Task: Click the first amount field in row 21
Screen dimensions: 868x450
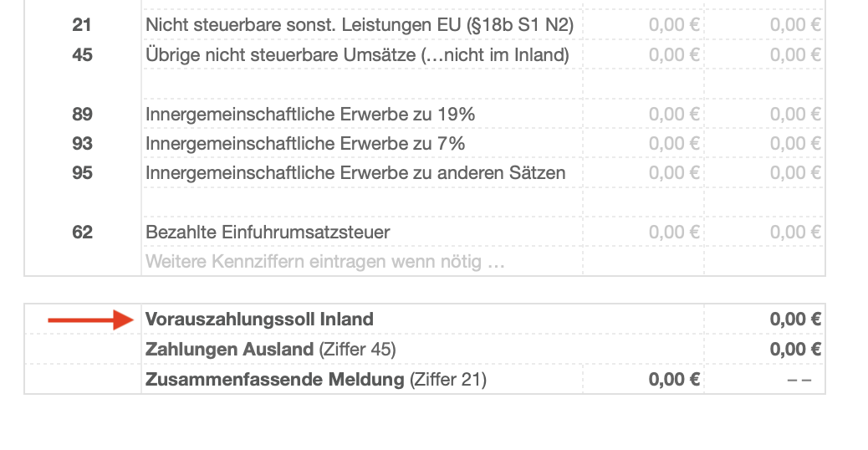Action: (673, 26)
